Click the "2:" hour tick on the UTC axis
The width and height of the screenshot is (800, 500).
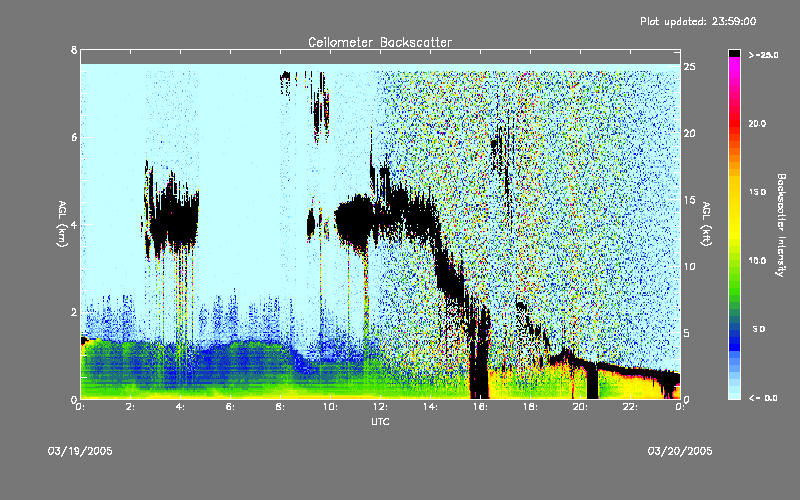click(131, 407)
